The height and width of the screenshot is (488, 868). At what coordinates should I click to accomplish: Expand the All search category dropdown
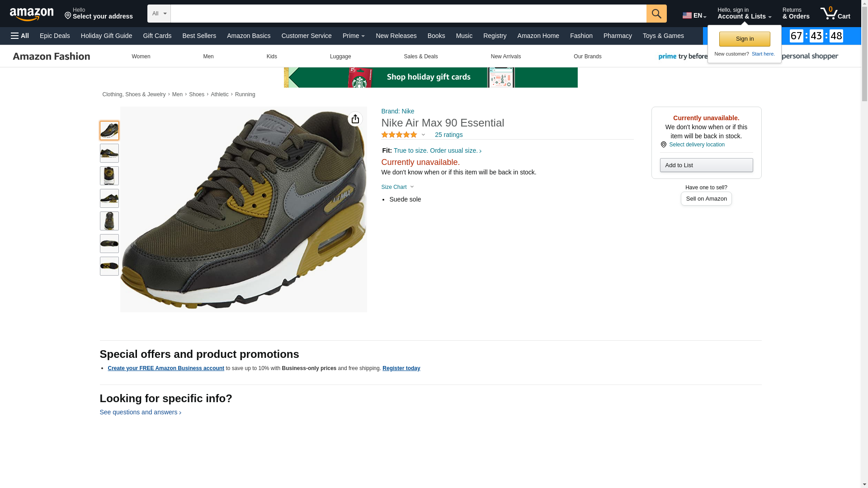click(x=159, y=14)
